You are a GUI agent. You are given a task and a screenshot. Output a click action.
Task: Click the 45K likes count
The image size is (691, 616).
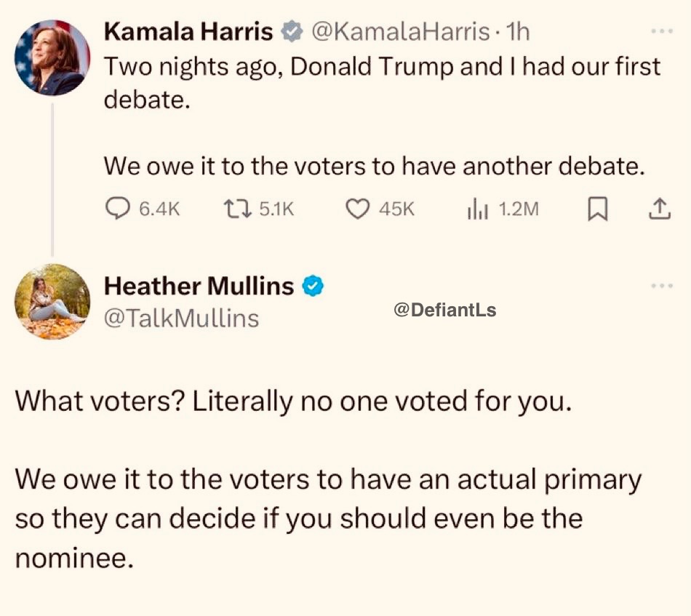(397, 209)
